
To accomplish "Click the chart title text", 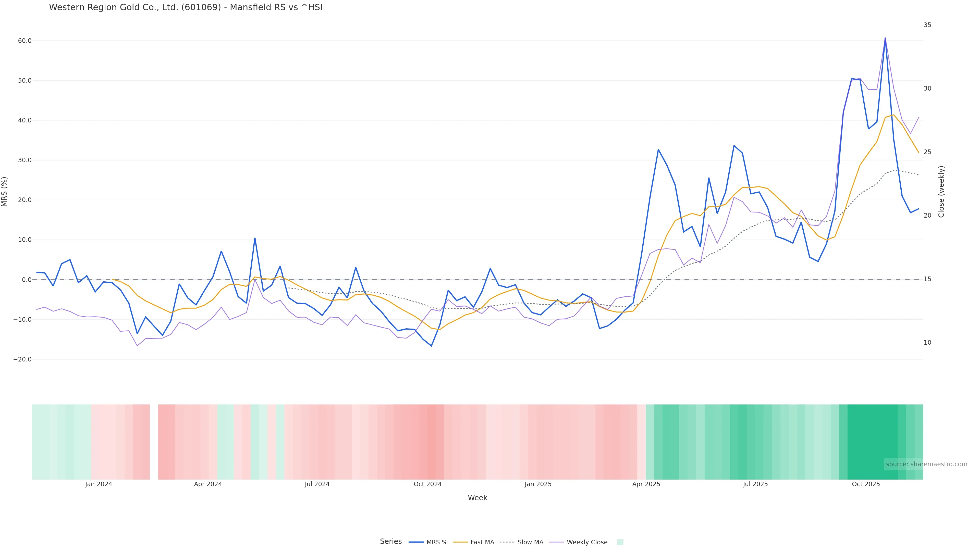I will 186,8.
